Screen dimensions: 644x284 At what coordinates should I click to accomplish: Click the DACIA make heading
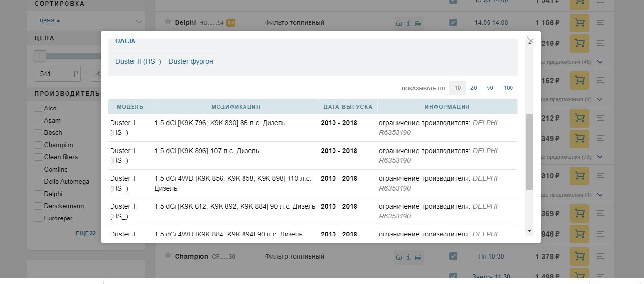125,41
